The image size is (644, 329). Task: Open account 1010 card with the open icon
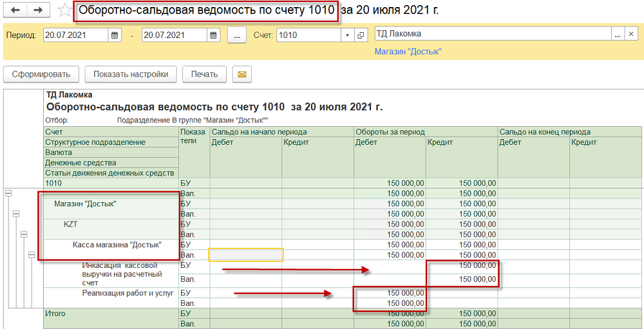point(361,35)
